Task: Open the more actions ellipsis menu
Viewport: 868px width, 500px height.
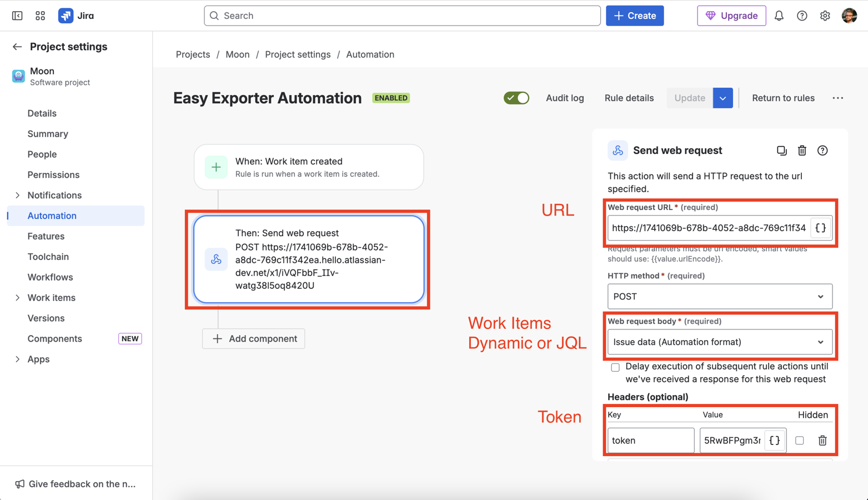Action: 838,98
